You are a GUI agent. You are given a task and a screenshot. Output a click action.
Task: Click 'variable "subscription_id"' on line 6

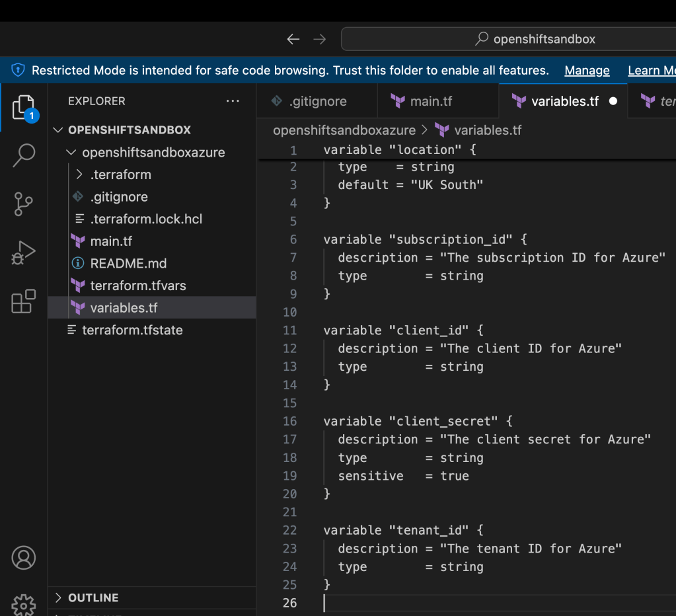tap(418, 239)
